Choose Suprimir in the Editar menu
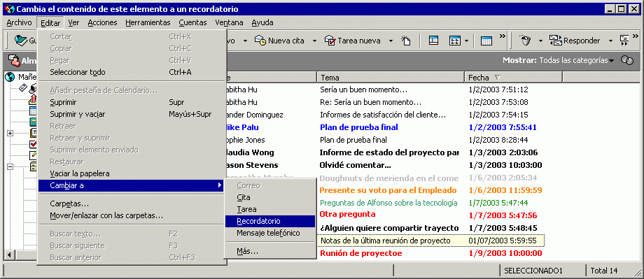Image resolution: width=644 pixels, height=279 pixels. click(132, 102)
